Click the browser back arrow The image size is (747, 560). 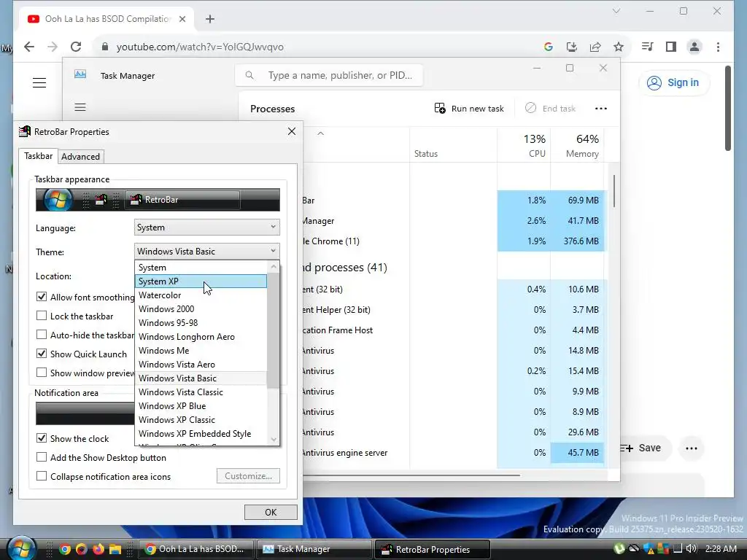(29, 47)
